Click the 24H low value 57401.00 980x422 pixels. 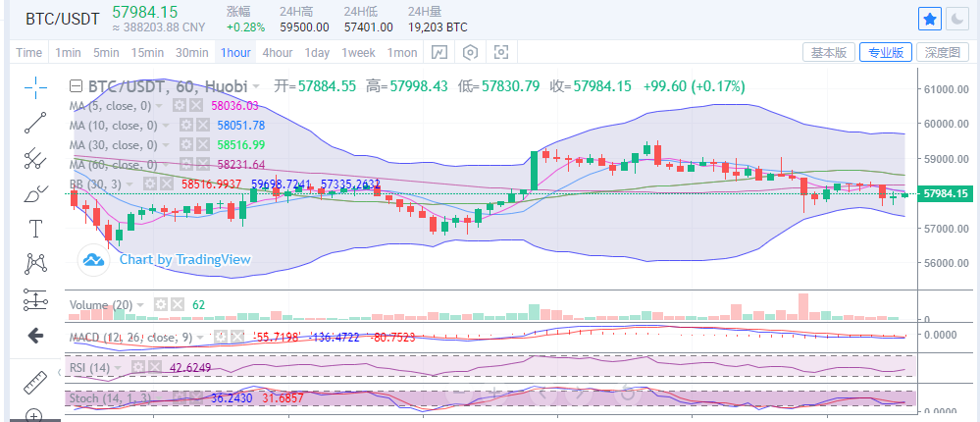pos(369,27)
